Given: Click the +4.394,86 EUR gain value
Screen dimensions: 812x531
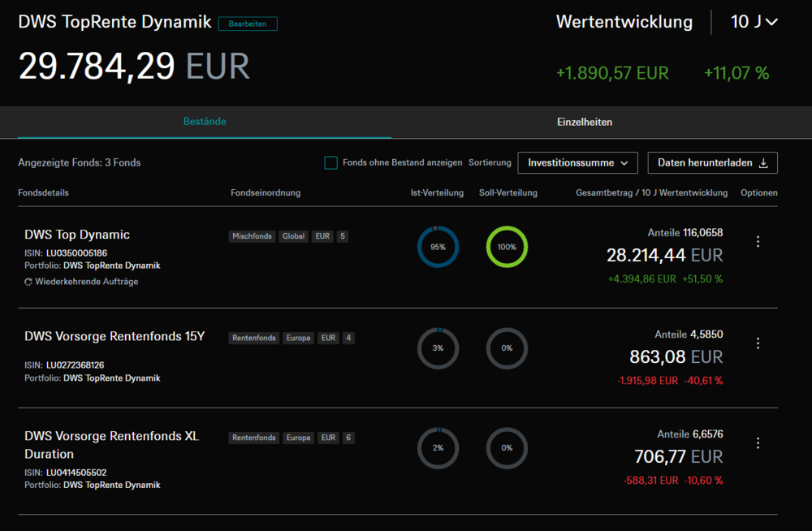Looking at the screenshot, I should click(642, 279).
